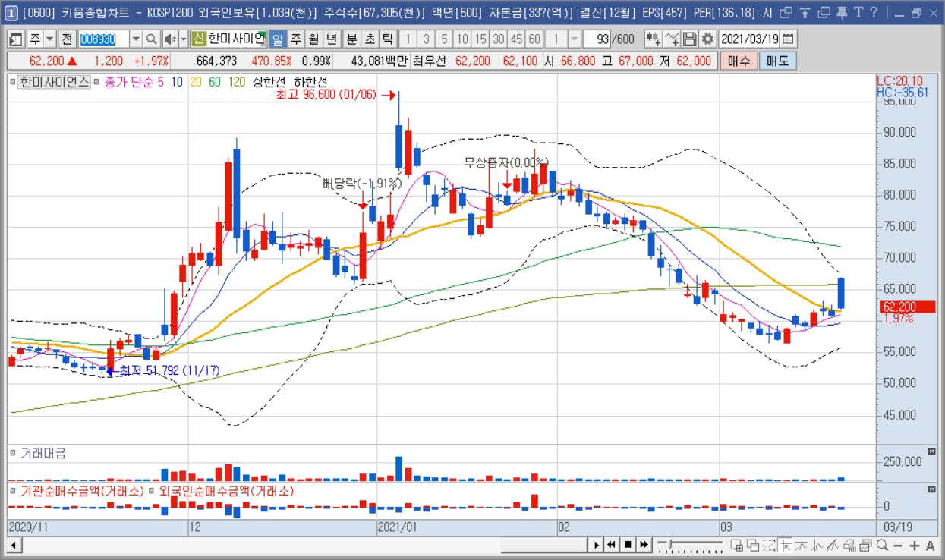
Task: Select the 분 minute chart tab
Action: point(351,39)
